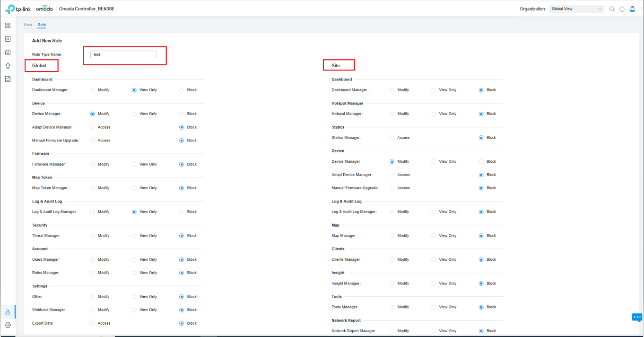
Task: Open the settings gear icon in sidebar
Action: click(x=8, y=325)
